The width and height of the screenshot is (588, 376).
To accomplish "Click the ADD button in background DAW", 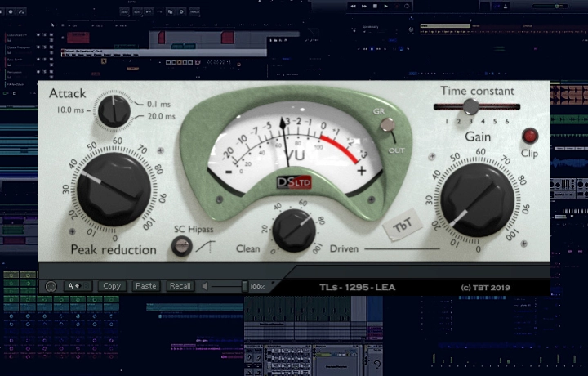I will click(124, 11).
